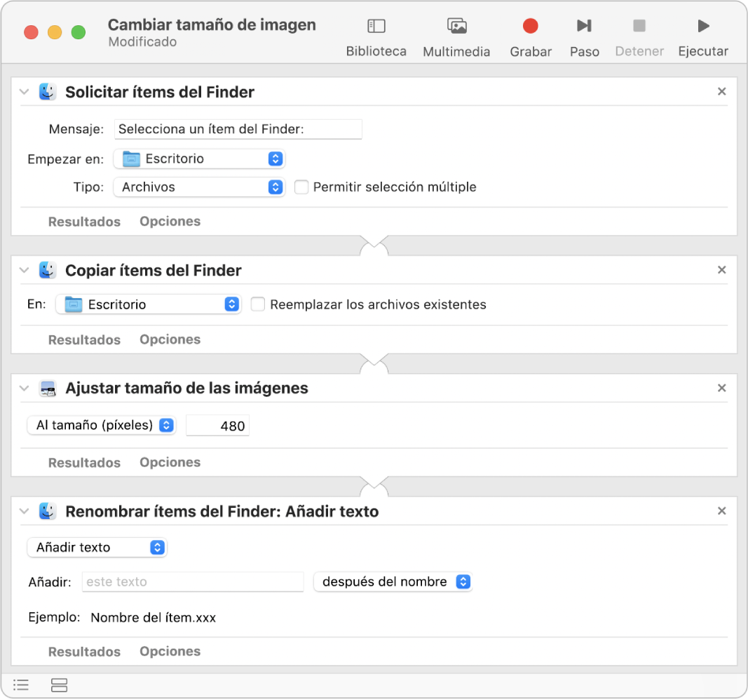Start recording with Grabar button
This screenshot has width=748, height=700.
click(530, 27)
